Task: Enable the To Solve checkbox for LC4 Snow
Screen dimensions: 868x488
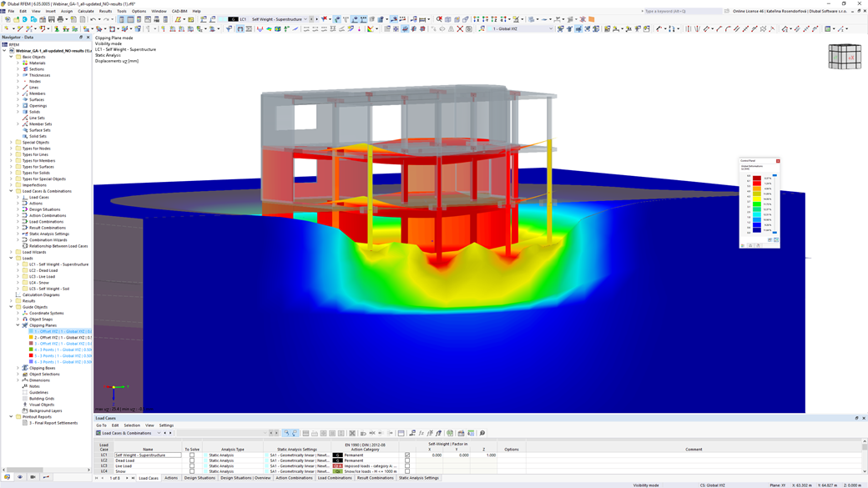Action: click(190, 471)
